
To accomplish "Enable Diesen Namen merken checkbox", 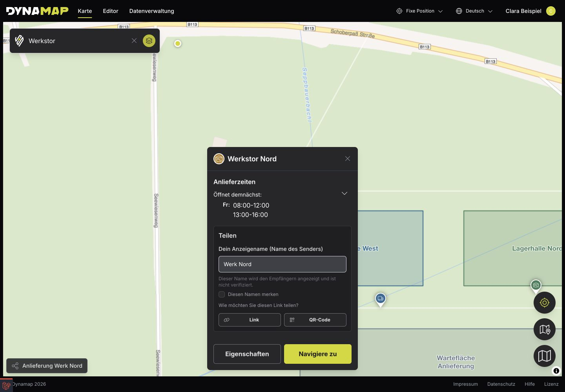I will [x=222, y=294].
